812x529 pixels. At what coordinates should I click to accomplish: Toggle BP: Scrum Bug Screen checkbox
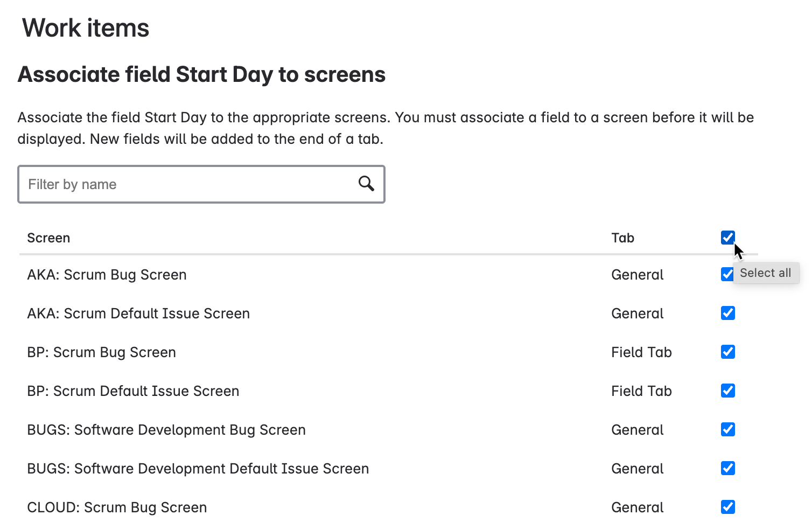(x=728, y=352)
